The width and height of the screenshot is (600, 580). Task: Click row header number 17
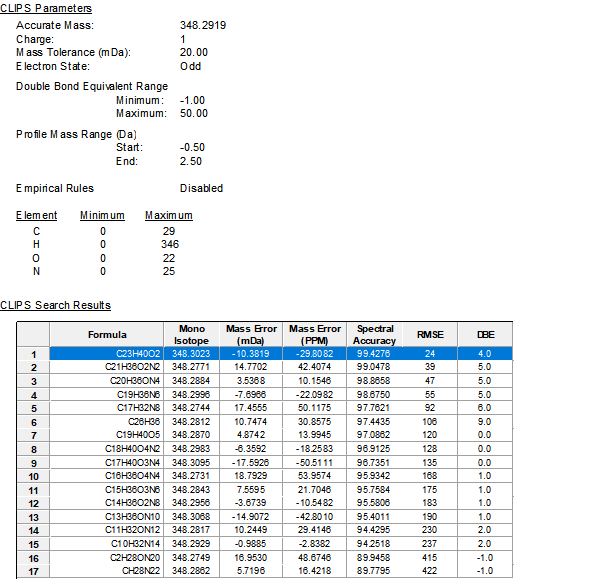(x=33, y=572)
